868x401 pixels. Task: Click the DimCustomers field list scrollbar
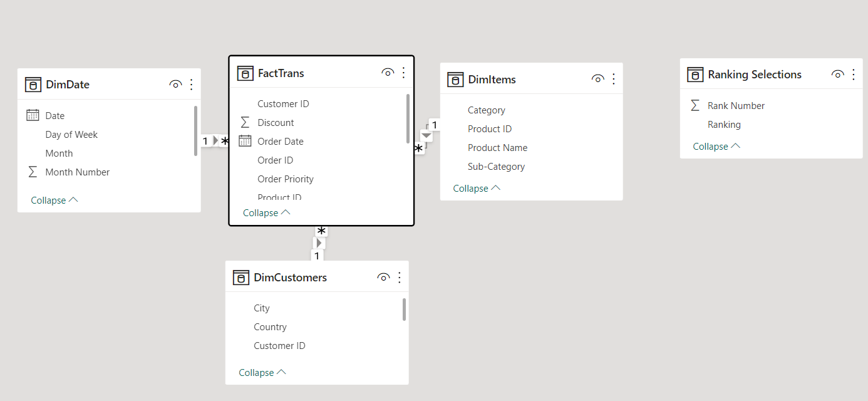405,309
